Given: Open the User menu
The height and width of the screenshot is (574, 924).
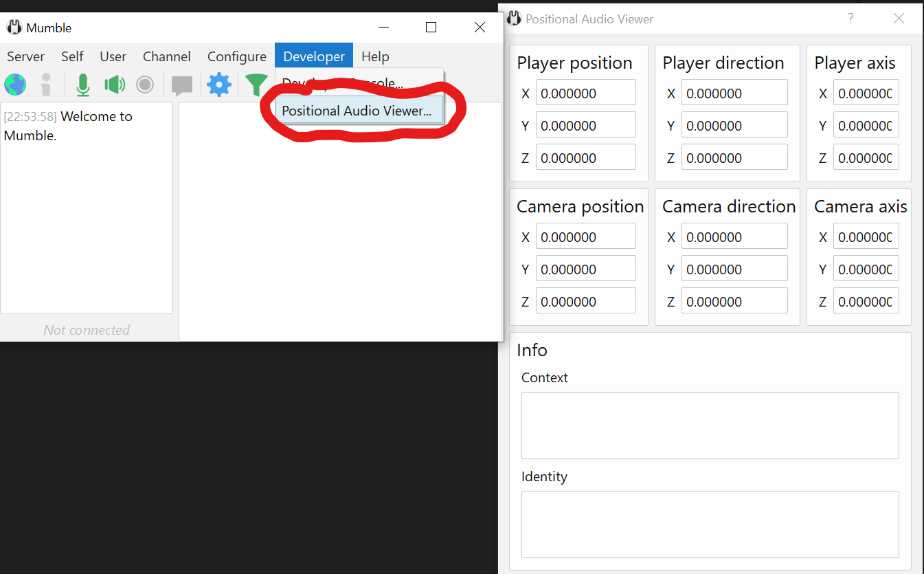Looking at the screenshot, I should (113, 56).
